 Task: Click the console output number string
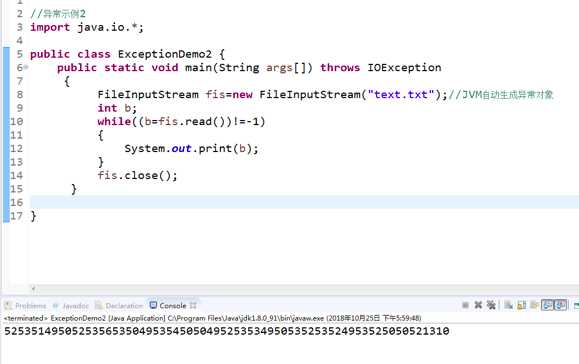pyautogui.click(x=227, y=331)
